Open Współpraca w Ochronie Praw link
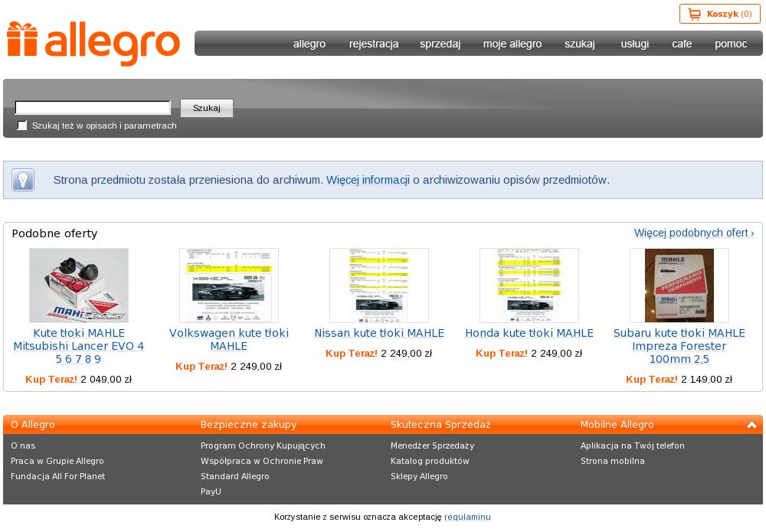Screen dimensions: 766x532 262,461
